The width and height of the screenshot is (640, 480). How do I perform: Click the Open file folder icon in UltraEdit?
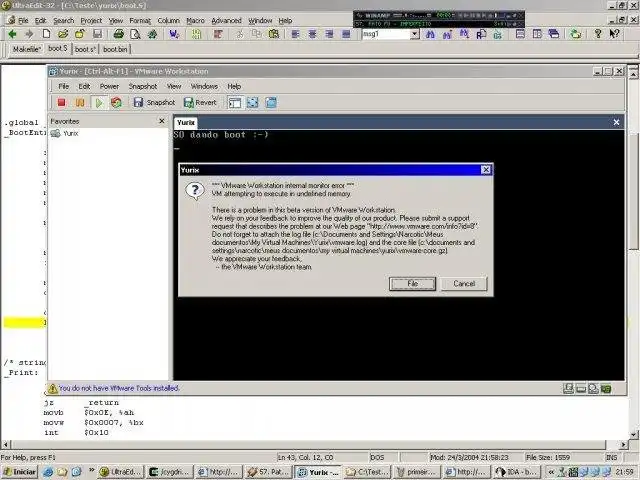tap(63, 34)
